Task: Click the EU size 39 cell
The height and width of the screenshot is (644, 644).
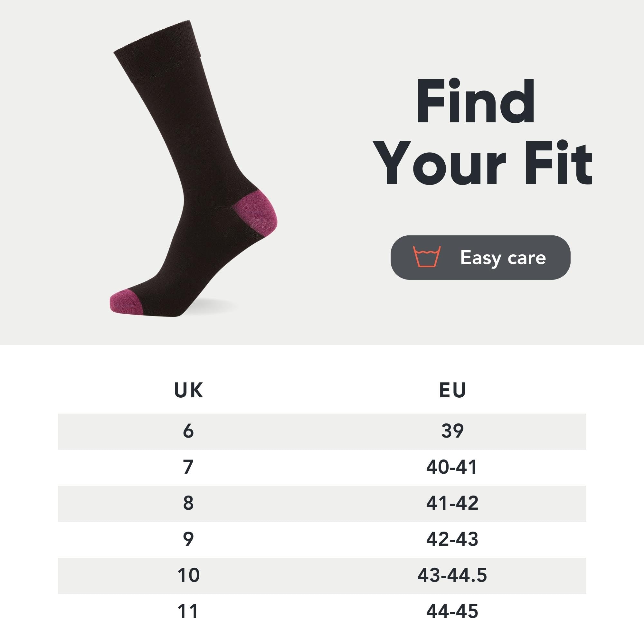Action: (452, 431)
